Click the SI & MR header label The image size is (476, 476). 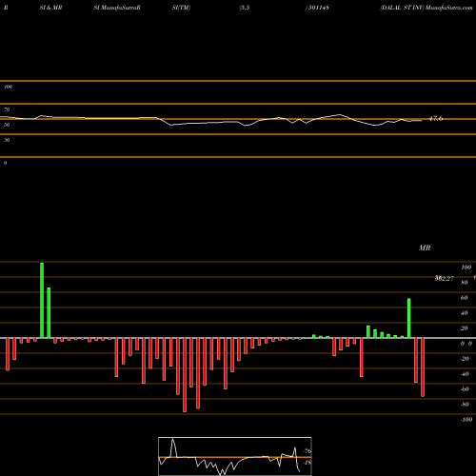tap(50, 8)
